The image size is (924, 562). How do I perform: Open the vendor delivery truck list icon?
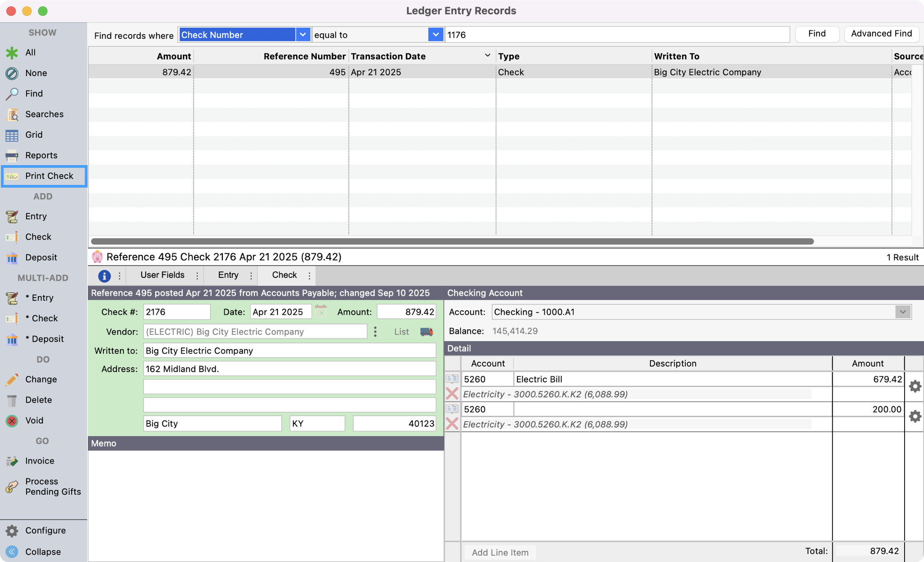(x=426, y=332)
